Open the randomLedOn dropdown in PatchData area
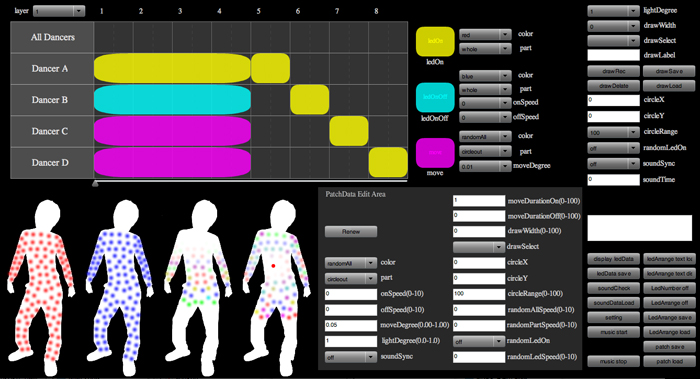Image resolution: width=700 pixels, height=379 pixels. tap(479, 342)
